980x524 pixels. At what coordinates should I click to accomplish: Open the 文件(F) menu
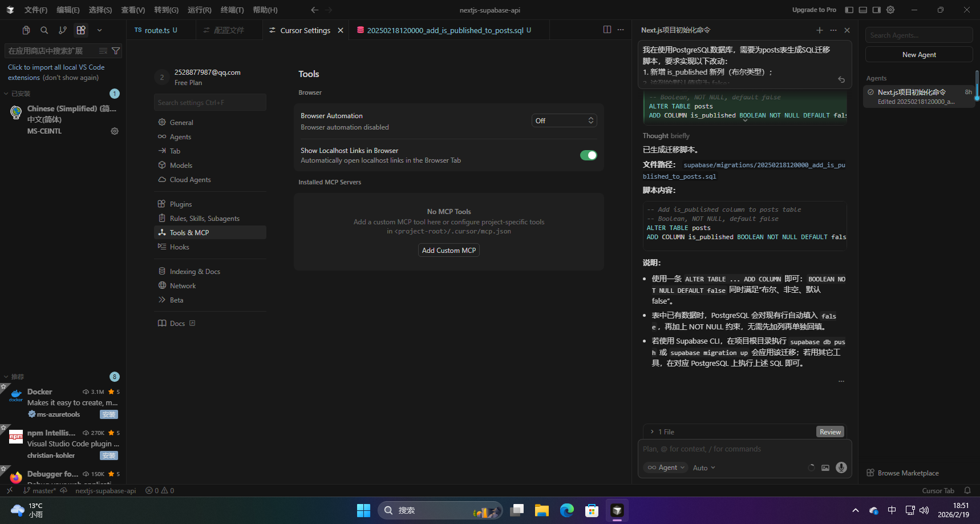click(x=36, y=10)
